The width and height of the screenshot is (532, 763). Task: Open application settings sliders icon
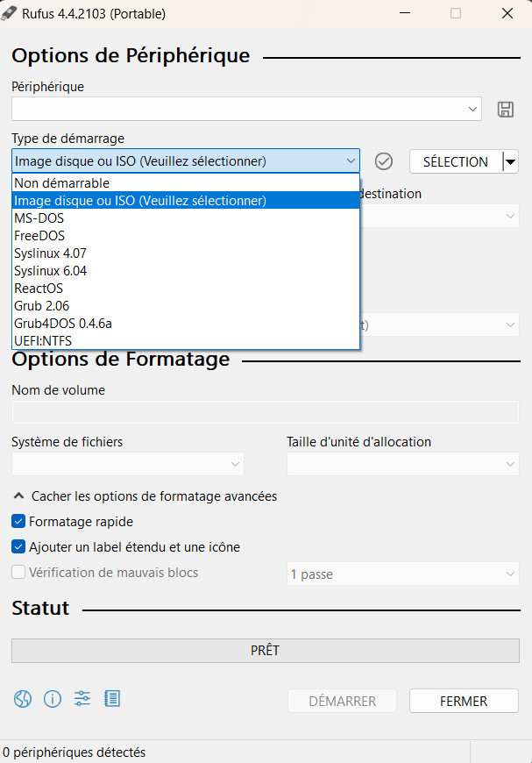(x=82, y=699)
